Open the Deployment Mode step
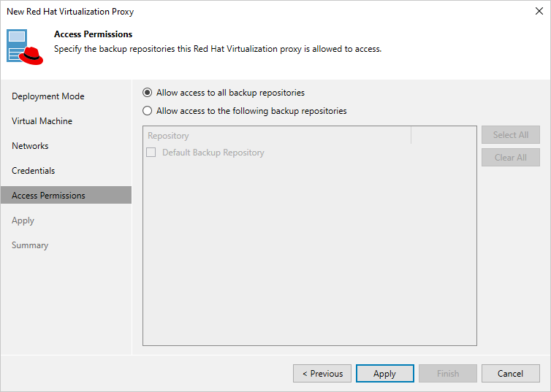Screen dimensions: 551x392 48,96
